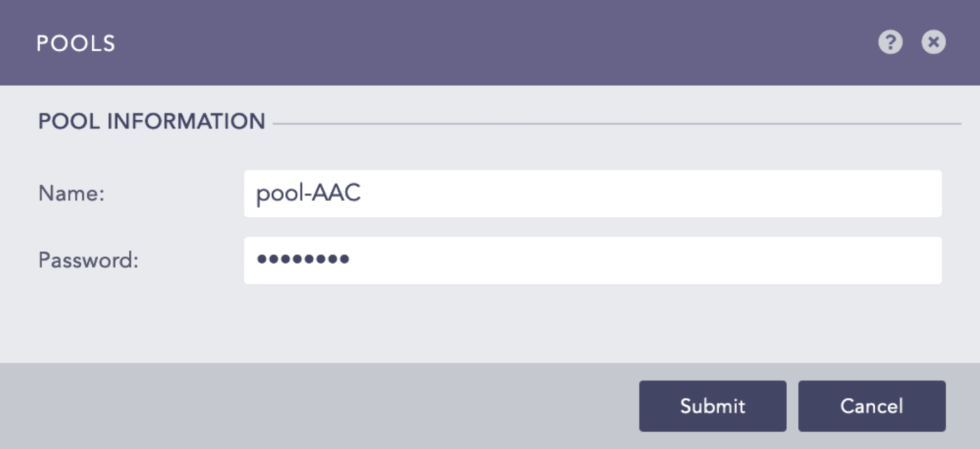
Task: Select the POOL INFORMATION section heading
Action: coord(151,121)
